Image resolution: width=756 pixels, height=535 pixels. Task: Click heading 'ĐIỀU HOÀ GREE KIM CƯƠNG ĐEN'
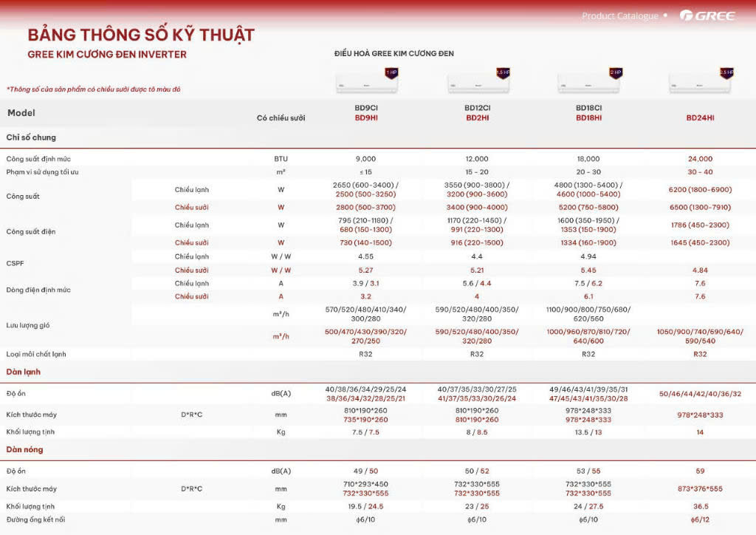click(x=394, y=53)
